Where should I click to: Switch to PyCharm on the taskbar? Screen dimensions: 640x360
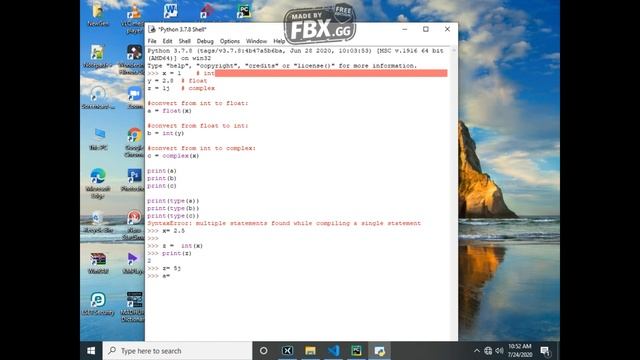(356, 351)
